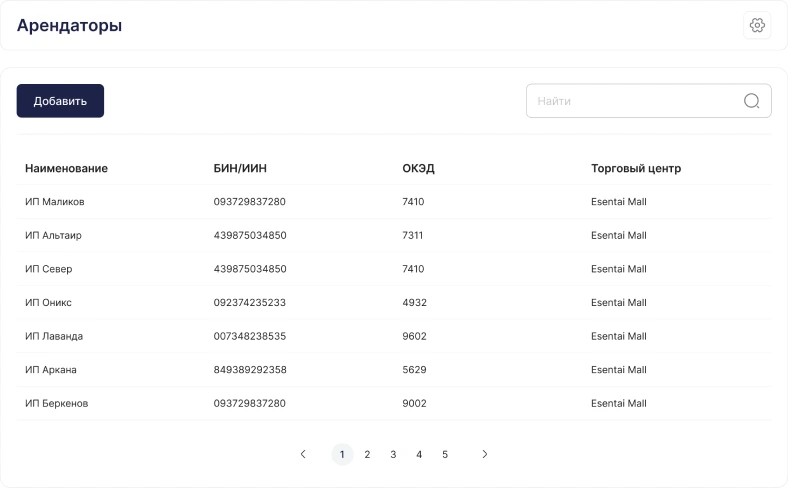The image size is (788, 488).
Task: Click the Торговый центр column header
Action: pyautogui.click(x=636, y=168)
